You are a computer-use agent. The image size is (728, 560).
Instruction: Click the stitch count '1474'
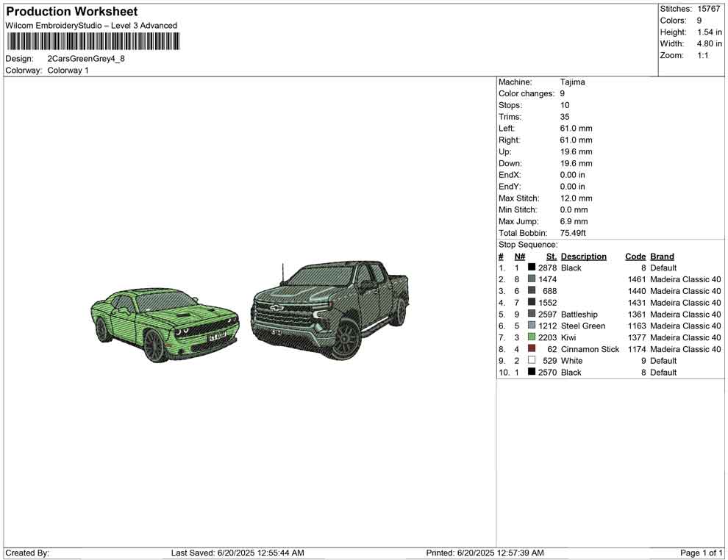click(547, 279)
